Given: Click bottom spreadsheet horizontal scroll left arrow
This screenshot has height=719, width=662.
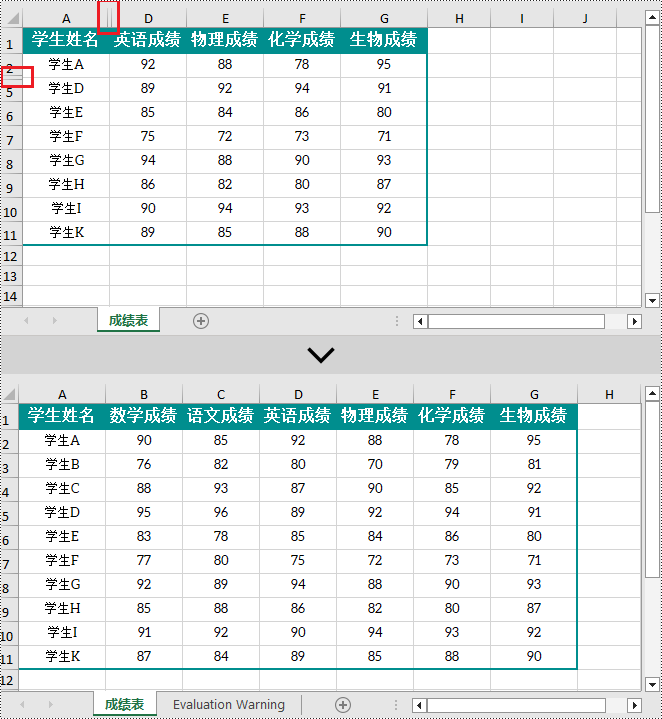Looking at the screenshot, I should point(420,705).
